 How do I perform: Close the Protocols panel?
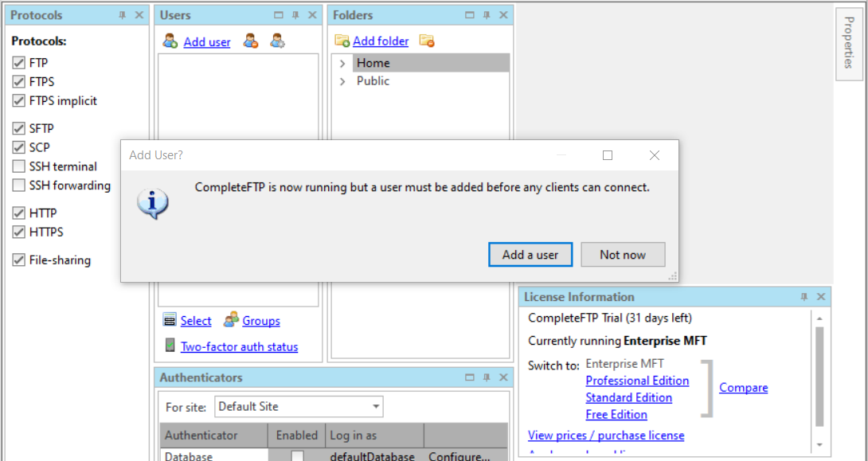point(139,15)
